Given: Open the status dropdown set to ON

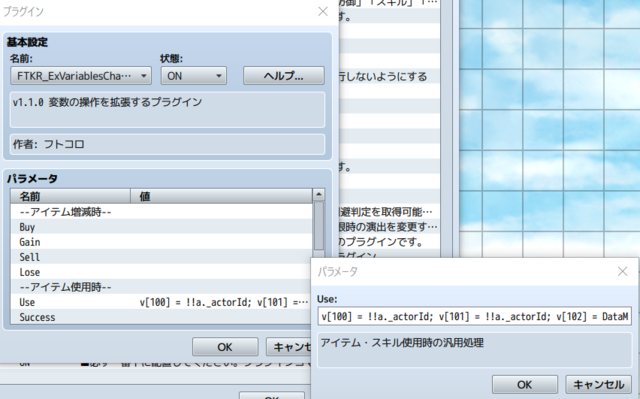Looking at the screenshot, I should click(x=193, y=76).
